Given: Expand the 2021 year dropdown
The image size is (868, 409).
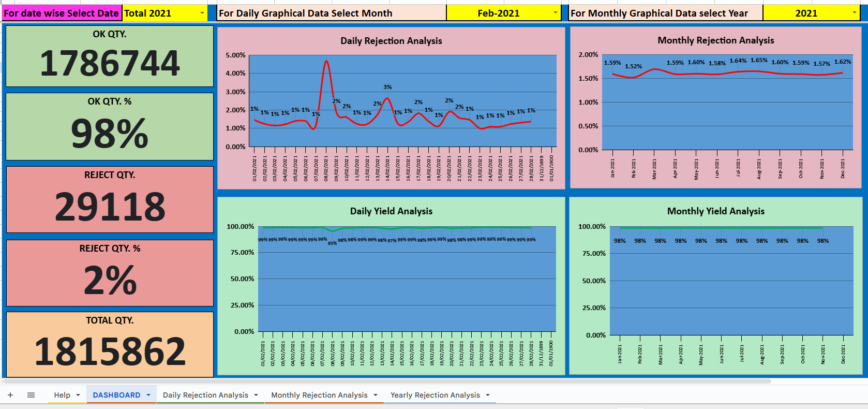Looking at the screenshot, I should tap(854, 13).
